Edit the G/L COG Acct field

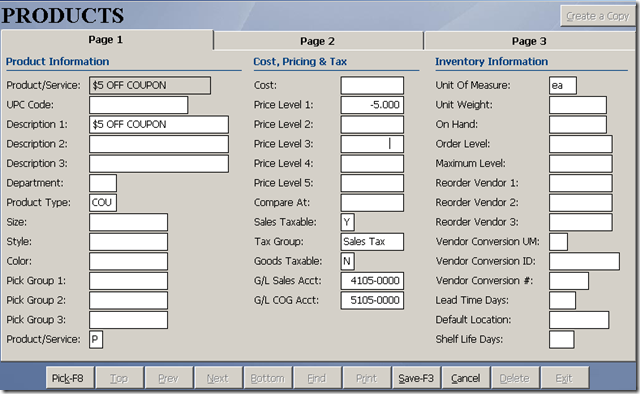pyautogui.click(x=372, y=301)
